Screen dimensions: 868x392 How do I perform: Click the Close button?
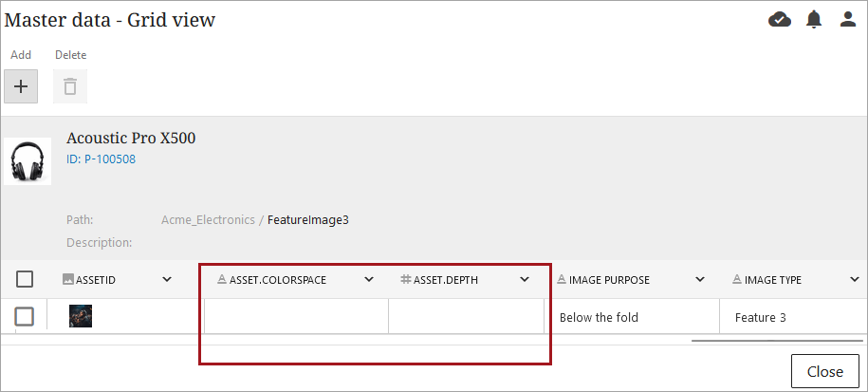(x=824, y=371)
